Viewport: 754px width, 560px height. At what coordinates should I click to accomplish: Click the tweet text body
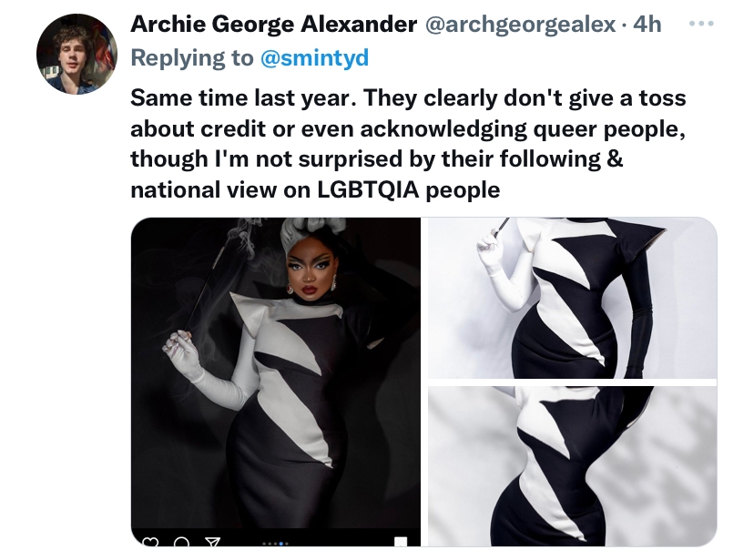(x=408, y=144)
